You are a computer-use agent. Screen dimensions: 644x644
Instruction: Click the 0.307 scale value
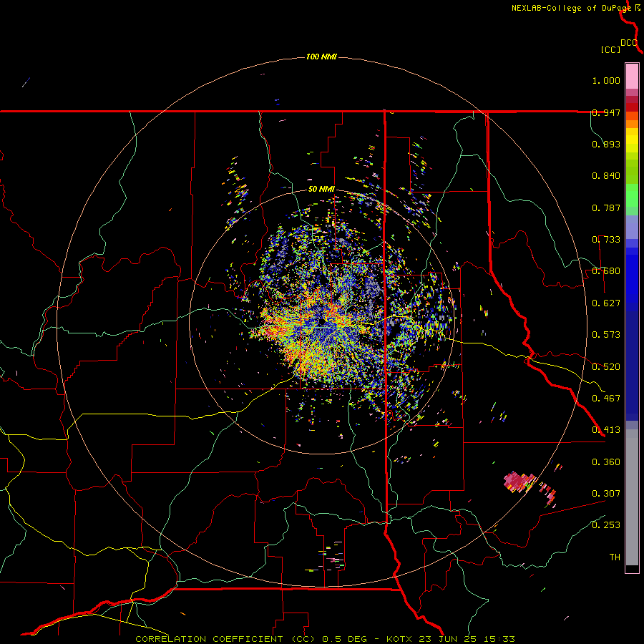606,494
